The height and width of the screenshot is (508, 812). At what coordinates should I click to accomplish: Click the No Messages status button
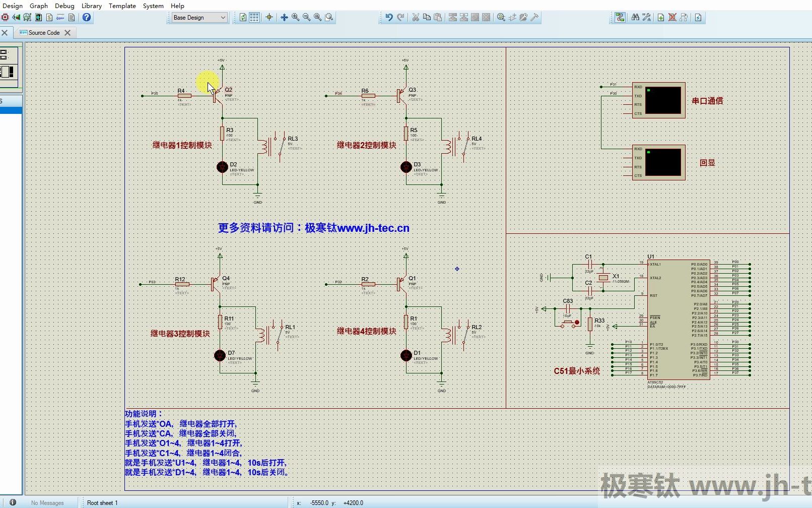pyautogui.click(x=48, y=502)
